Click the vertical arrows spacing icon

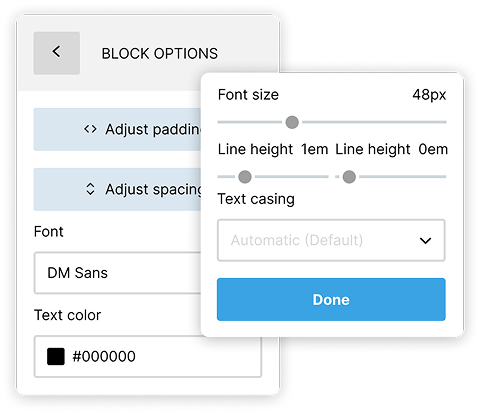(90, 189)
